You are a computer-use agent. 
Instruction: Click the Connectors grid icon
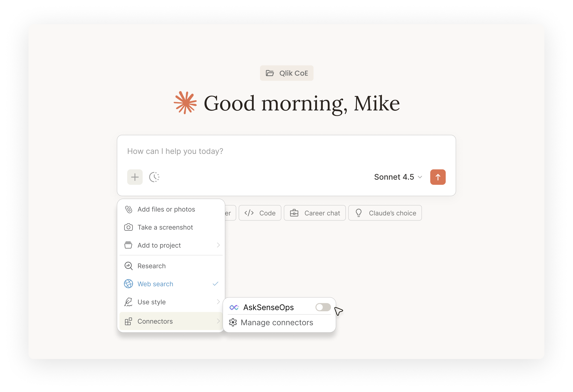coord(129,321)
